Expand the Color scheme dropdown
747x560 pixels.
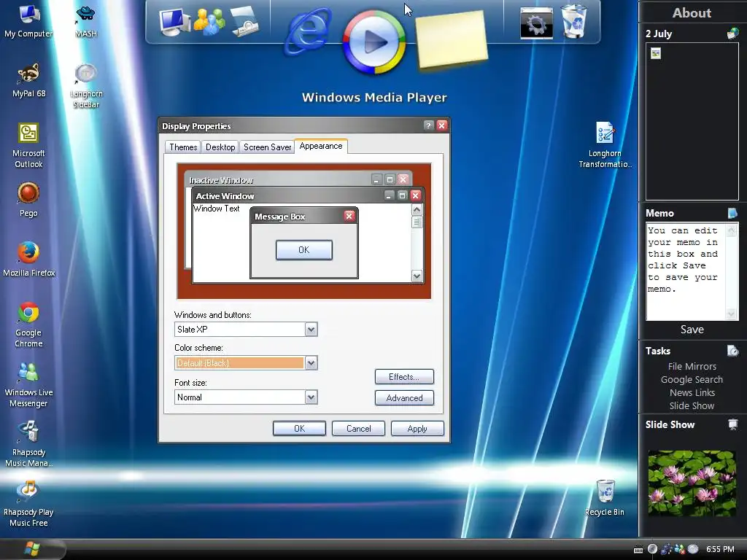click(x=311, y=363)
